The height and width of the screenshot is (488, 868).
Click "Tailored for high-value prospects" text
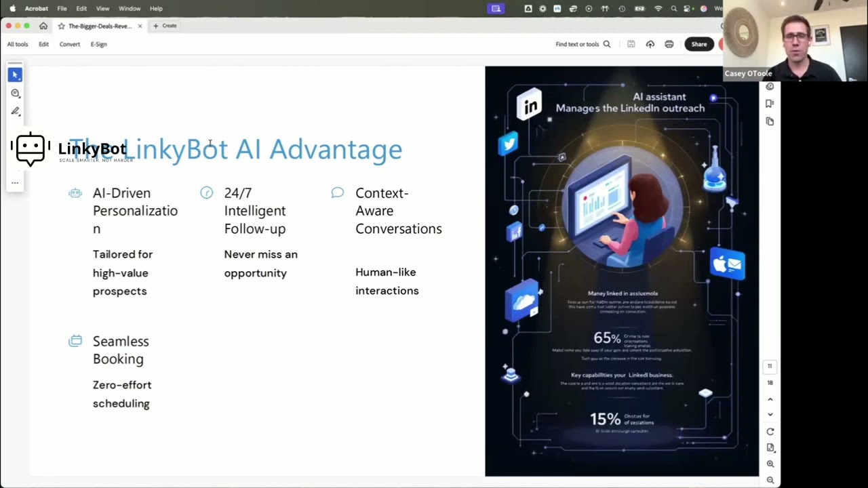123,272
